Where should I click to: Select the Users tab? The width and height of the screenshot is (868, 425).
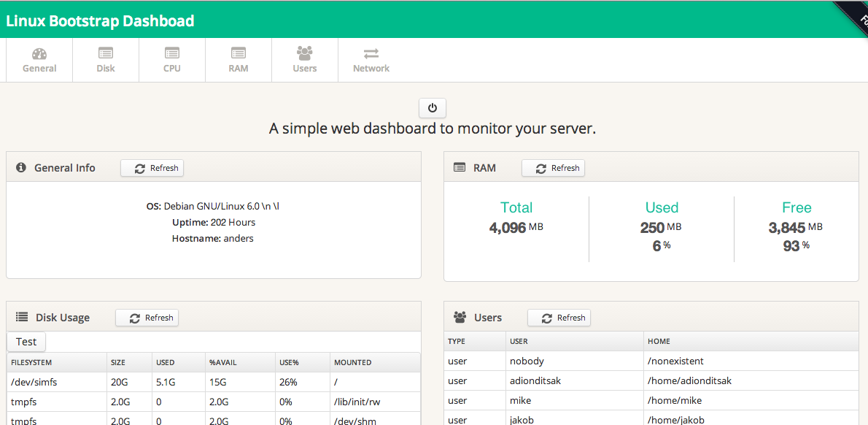click(x=305, y=61)
